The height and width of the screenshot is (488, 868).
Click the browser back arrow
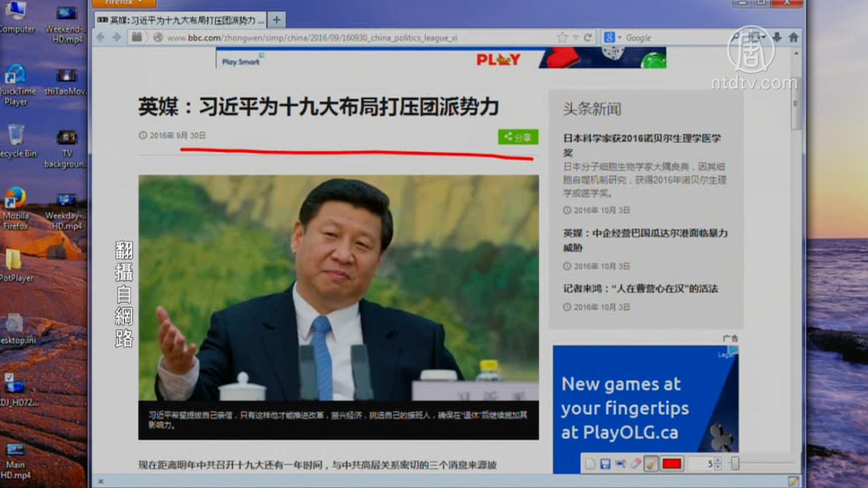101,37
